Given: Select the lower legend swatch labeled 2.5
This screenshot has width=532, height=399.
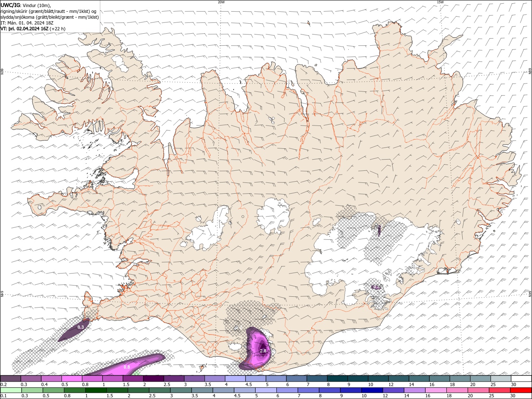Looking at the screenshot, I should (160, 390).
